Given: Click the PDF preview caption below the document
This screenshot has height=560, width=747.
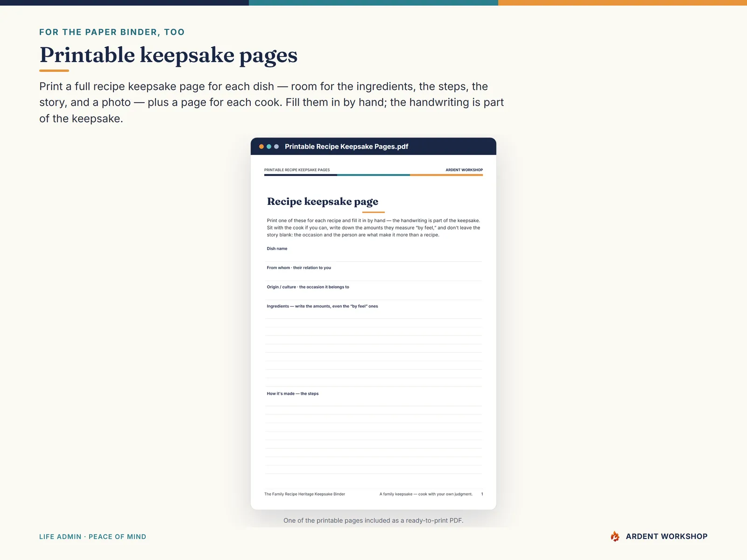Looking at the screenshot, I should [373, 520].
